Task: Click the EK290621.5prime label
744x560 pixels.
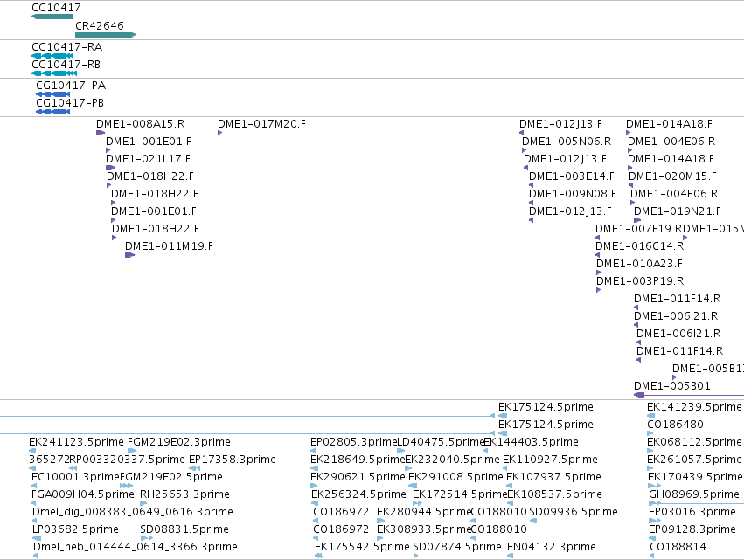Action: coord(358,477)
